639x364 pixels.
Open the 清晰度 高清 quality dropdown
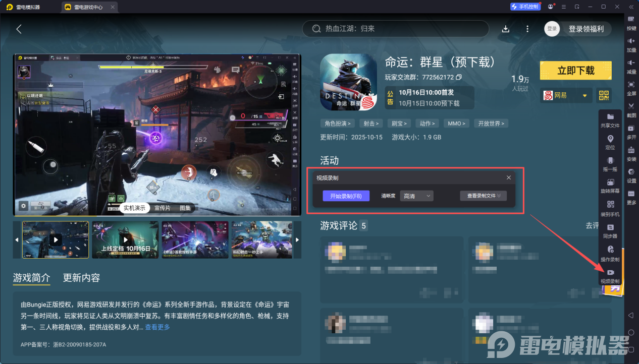(416, 196)
